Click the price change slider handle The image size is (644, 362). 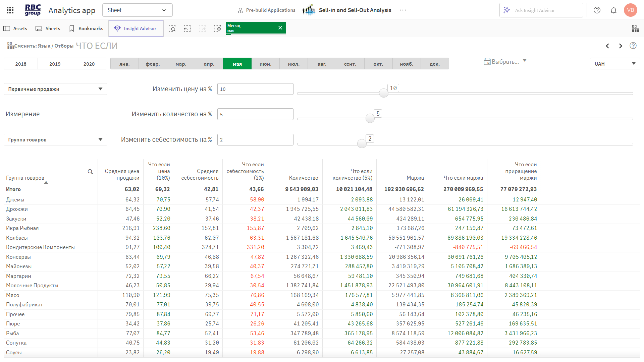tap(383, 93)
